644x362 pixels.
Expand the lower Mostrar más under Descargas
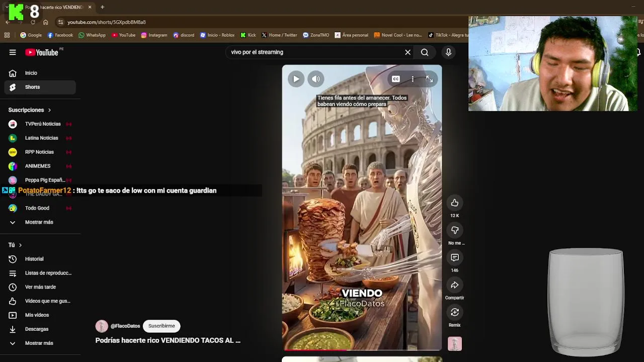(40, 343)
